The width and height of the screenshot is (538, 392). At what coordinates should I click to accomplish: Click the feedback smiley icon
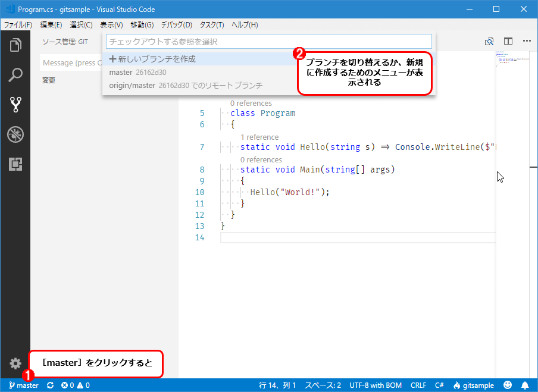coord(508,385)
